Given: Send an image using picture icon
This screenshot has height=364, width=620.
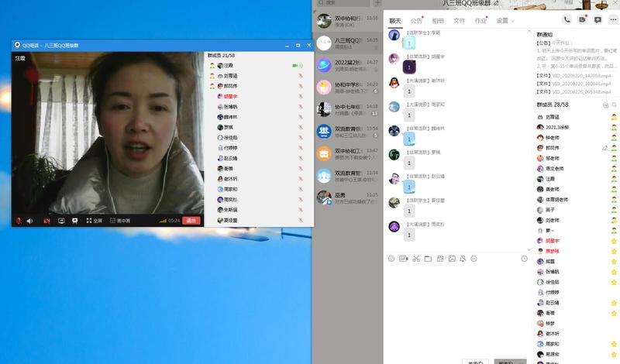Looking at the screenshot, I should [452, 259].
